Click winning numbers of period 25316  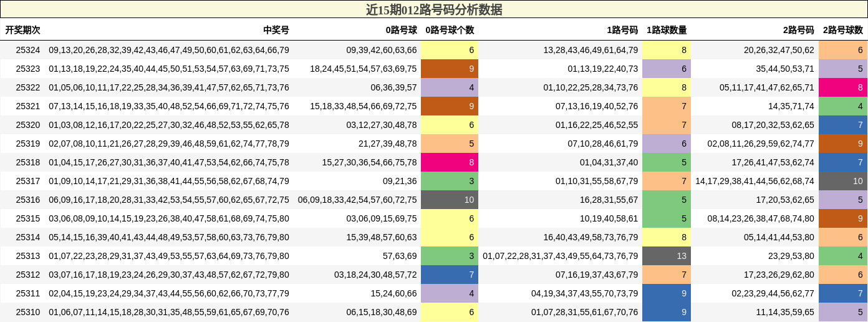[x=169, y=200]
